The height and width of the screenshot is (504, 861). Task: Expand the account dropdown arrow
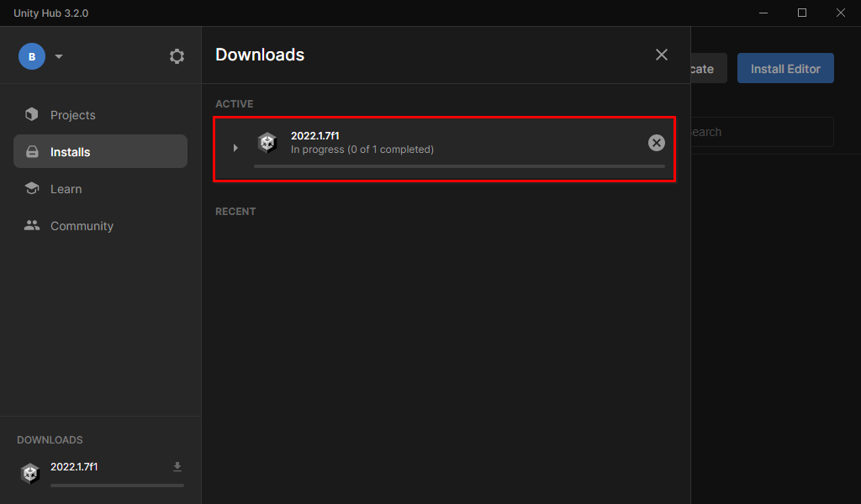pos(59,56)
